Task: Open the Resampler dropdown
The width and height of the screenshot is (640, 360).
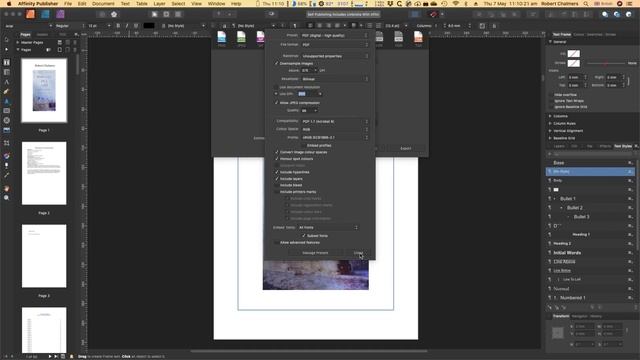Action: tap(335, 79)
